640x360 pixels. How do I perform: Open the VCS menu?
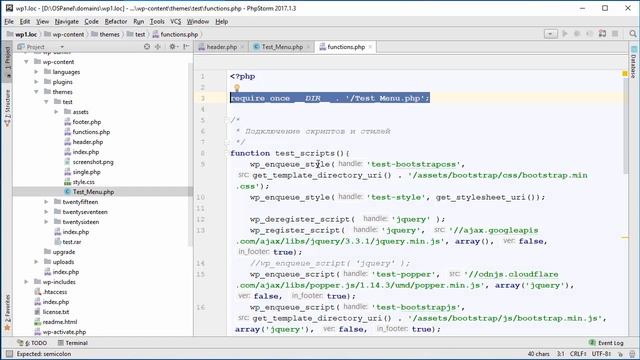(x=176, y=22)
